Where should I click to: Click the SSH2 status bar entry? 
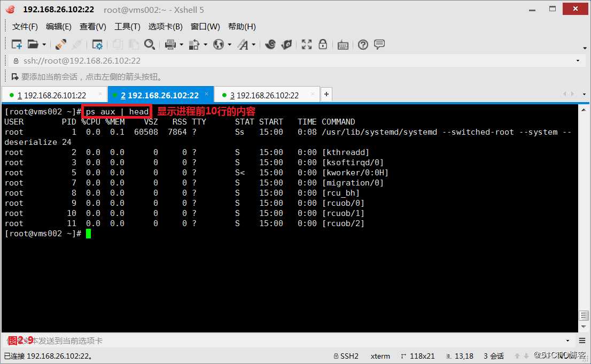click(346, 356)
